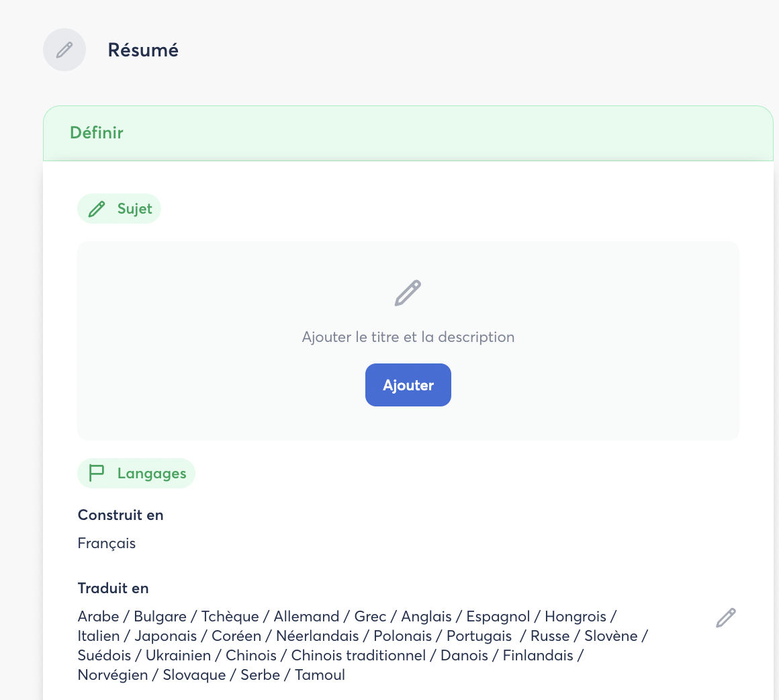Click the 'Traduit en' label
Viewport: 779px width, 700px height.
click(x=113, y=588)
